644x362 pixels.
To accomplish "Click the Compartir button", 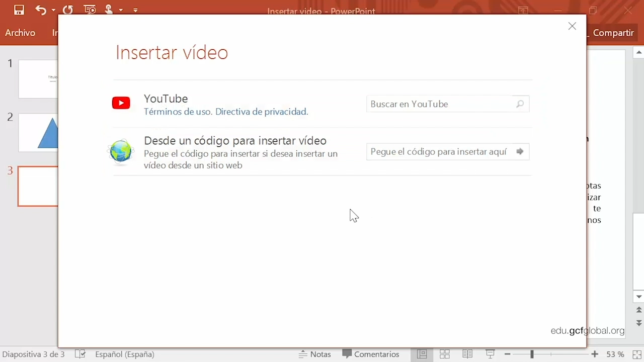I will 613,33.
